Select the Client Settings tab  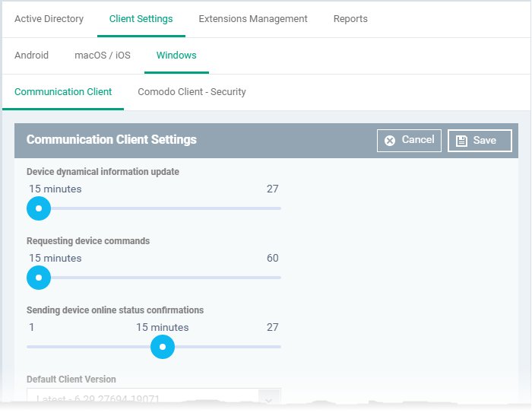[x=141, y=19]
